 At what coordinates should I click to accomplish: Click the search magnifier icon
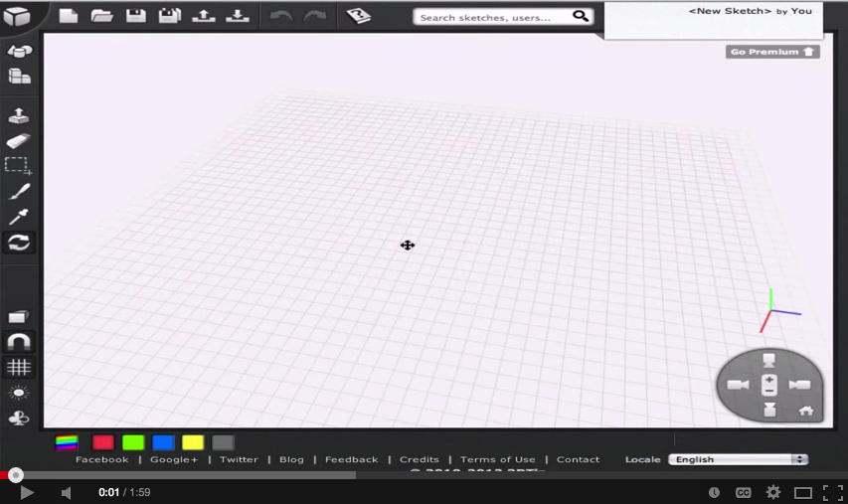[581, 16]
